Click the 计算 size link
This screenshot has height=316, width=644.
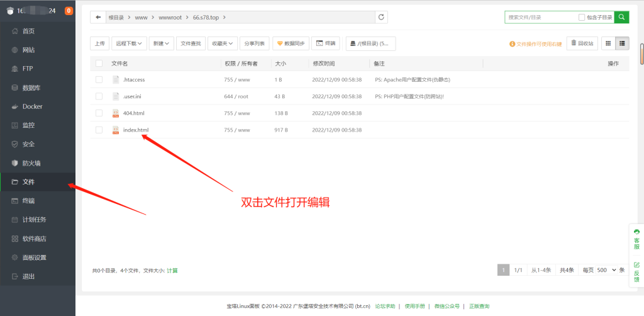pos(172,270)
